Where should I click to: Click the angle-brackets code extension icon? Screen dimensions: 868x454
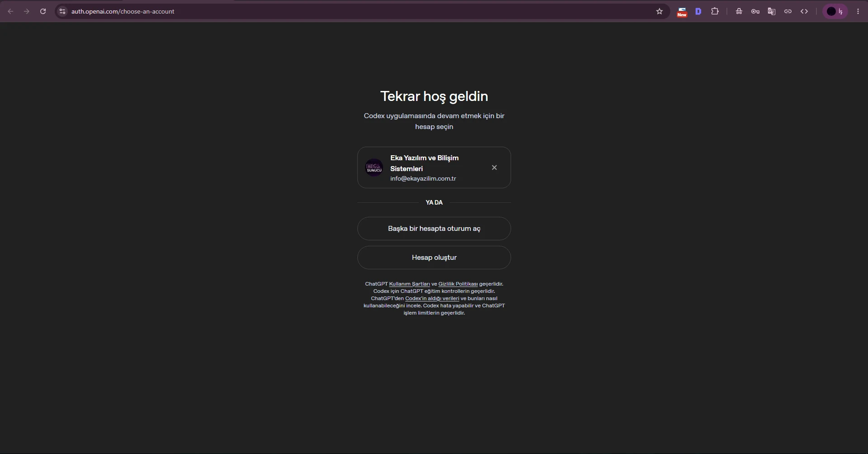(804, 11)
